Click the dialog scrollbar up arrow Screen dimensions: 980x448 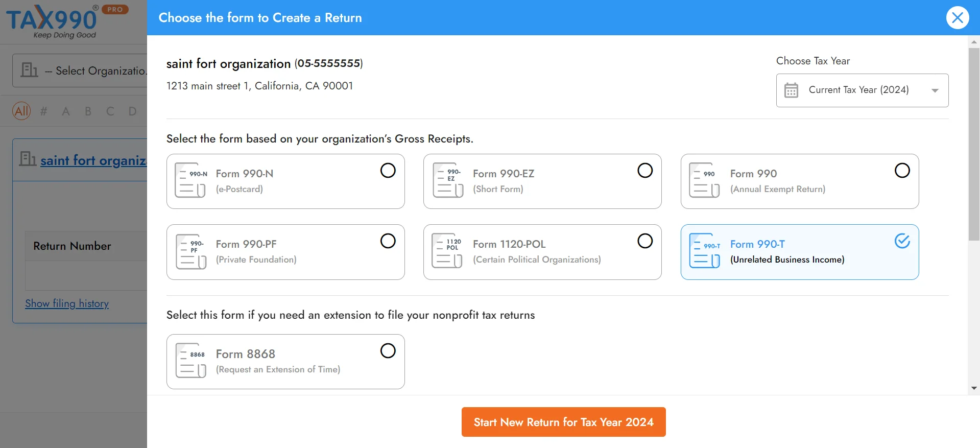click(x=974, y=41)
